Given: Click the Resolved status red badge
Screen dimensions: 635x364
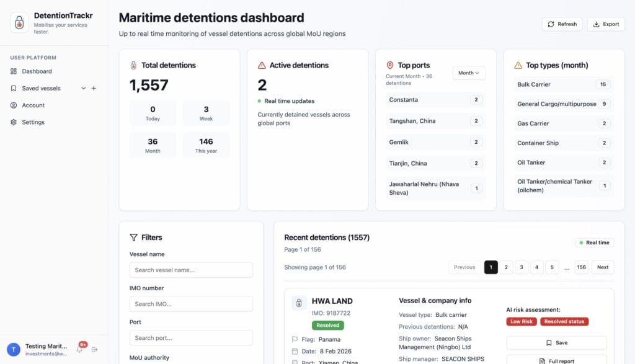Looking at the screenshot, I should (x=564, y=321).
